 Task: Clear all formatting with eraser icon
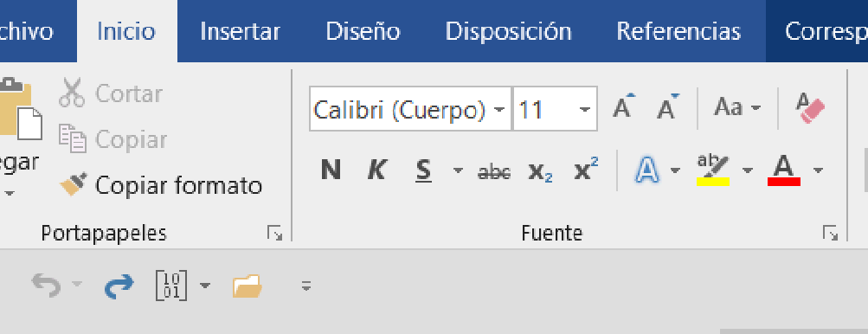click(x=810, y=108)
